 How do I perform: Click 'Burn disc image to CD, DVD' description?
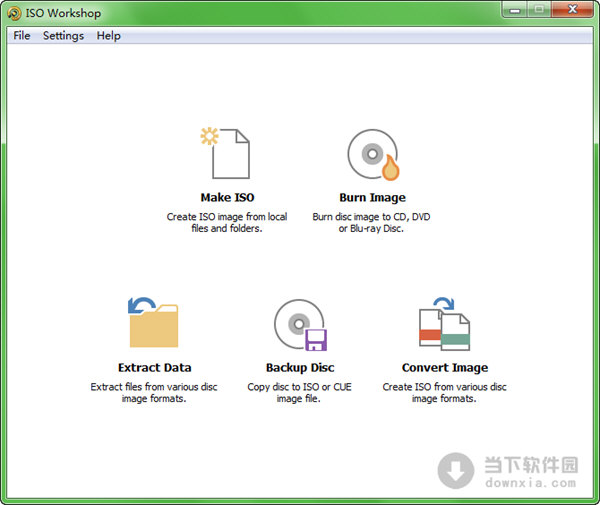371,223
